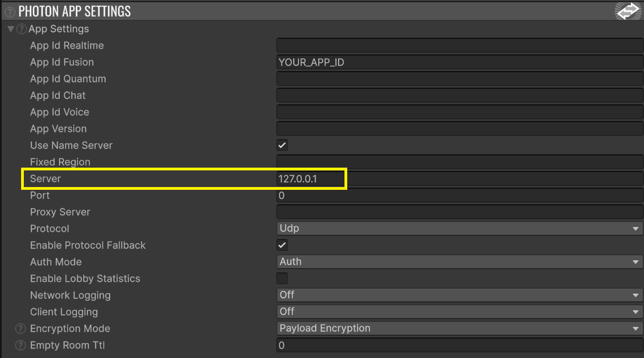
Task: Click the App Id Chat label
Action: [x=58, y=95]
